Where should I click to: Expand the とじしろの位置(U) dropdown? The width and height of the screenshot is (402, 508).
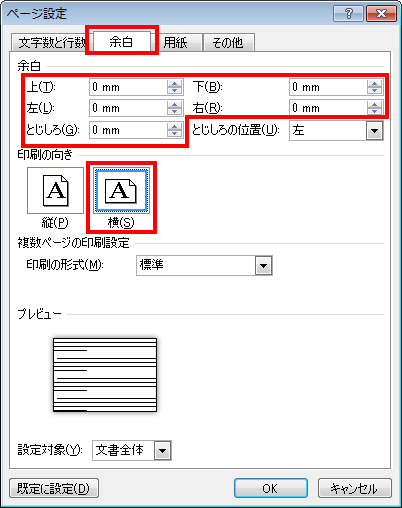(x=374, y=130)
